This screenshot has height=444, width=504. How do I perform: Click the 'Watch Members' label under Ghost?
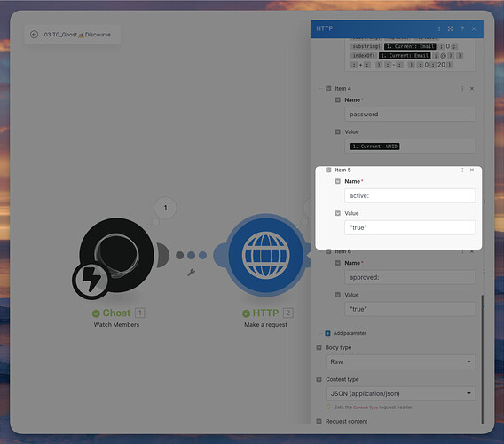point(116,325)
